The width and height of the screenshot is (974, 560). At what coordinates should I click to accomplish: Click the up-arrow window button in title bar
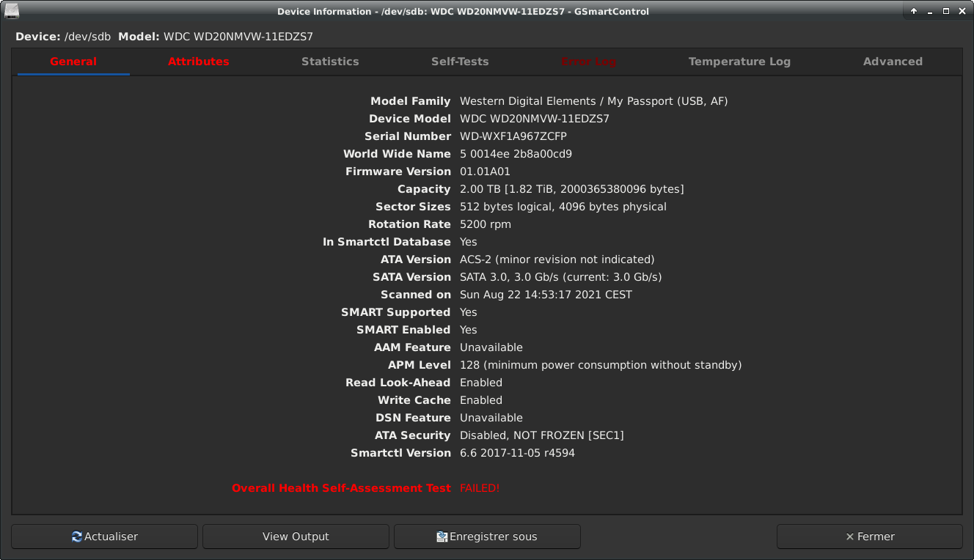pos(914,11)
